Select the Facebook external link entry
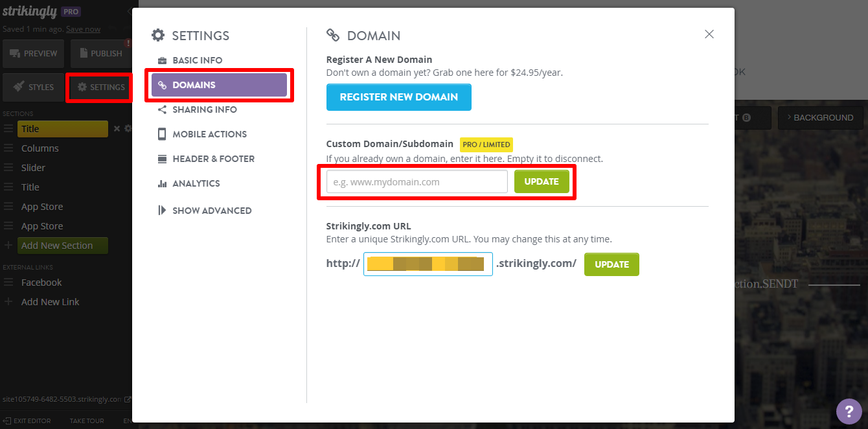 click(41, 283)
